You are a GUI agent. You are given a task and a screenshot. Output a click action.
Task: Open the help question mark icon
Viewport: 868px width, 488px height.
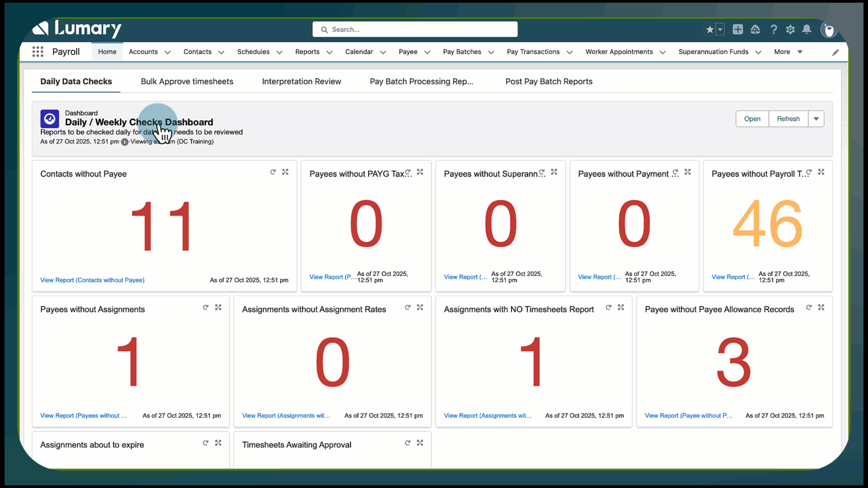coord(774,29)
